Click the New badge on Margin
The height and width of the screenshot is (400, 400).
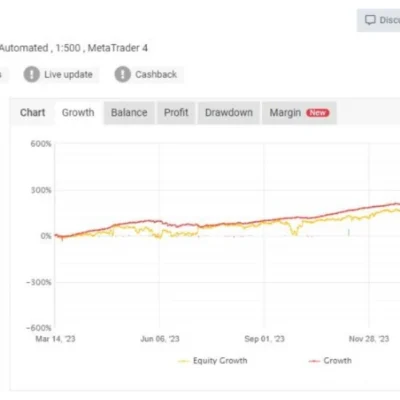[318, 113]
